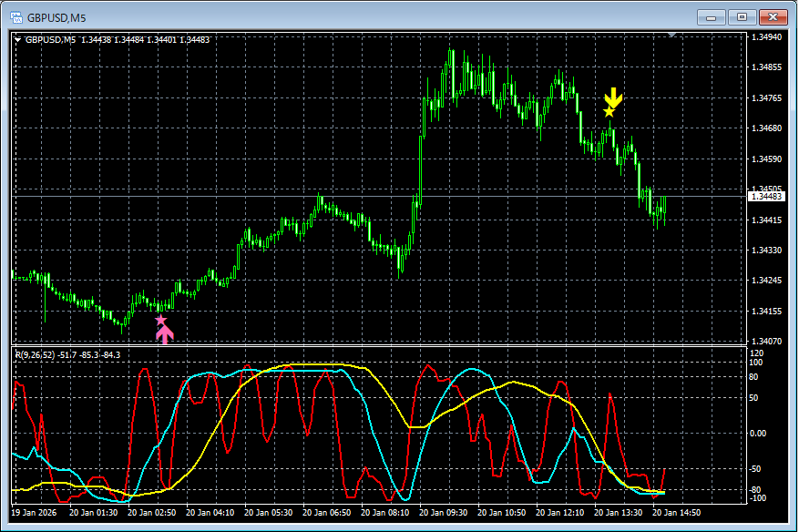Click the yellow down arrow sell signal
799x532 pixels.
[x=613, y=97]
